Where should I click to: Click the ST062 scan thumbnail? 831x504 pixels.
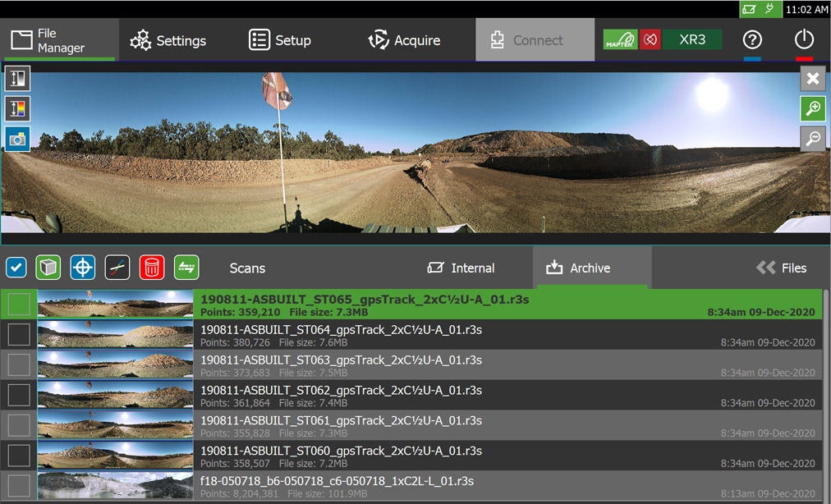pyautogui.click(x=116, y=395)
